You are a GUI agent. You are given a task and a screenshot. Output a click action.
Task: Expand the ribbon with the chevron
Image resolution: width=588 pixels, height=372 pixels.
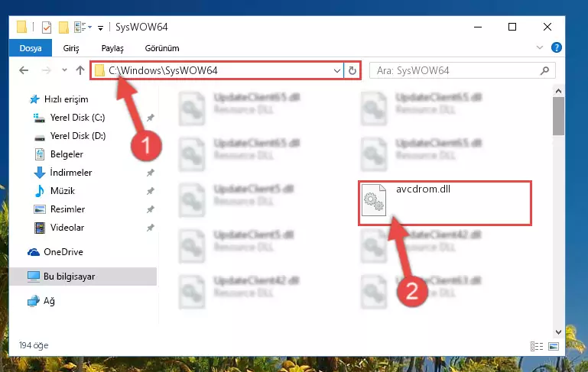tap(540, 47)
